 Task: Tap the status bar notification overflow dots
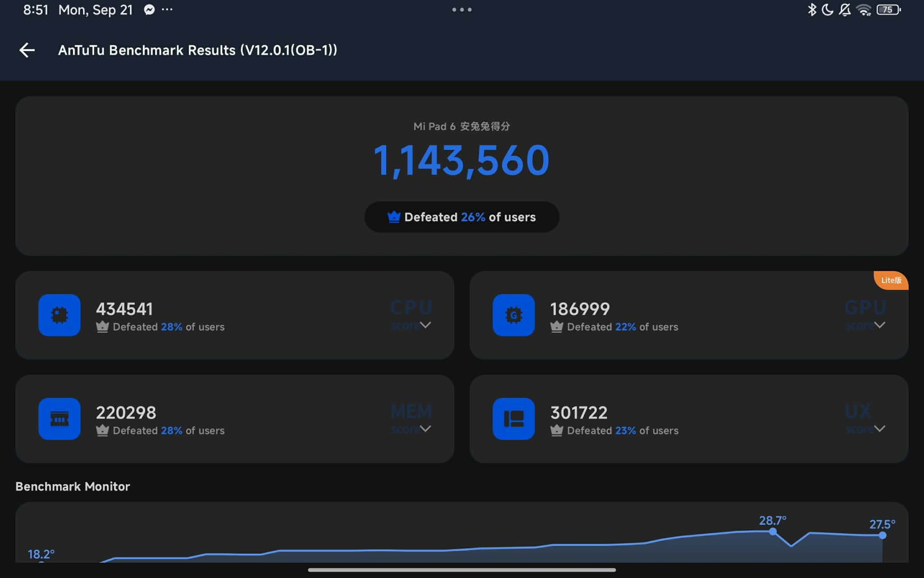pos(167,9)
